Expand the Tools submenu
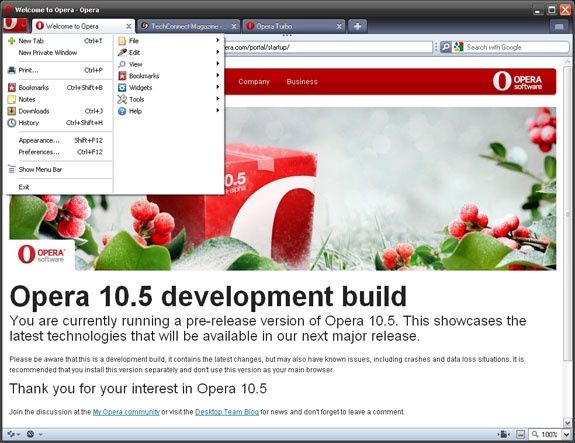The height and width of the screenshot is (443, 575). pyautogui.click(x=169, y=99)
